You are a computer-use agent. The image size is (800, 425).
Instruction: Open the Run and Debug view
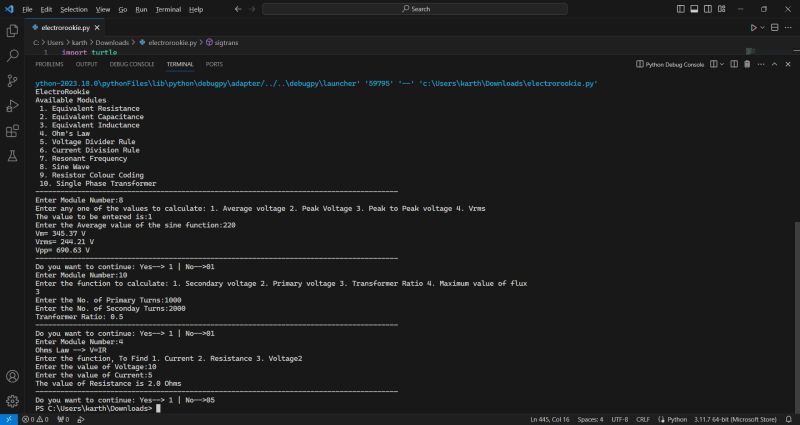point(12,106)
